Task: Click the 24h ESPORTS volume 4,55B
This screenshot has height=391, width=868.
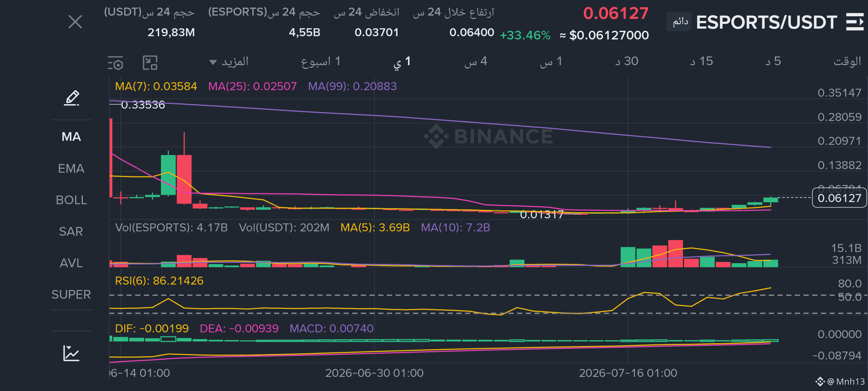Action: 305,33
